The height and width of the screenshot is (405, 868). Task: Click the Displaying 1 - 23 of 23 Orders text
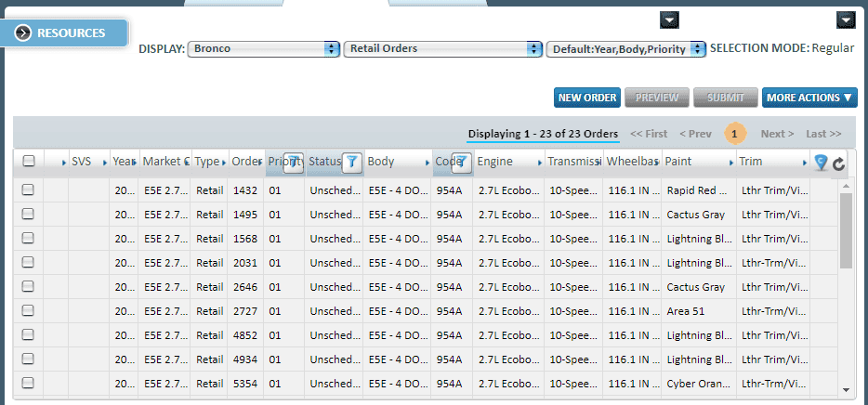543,134
